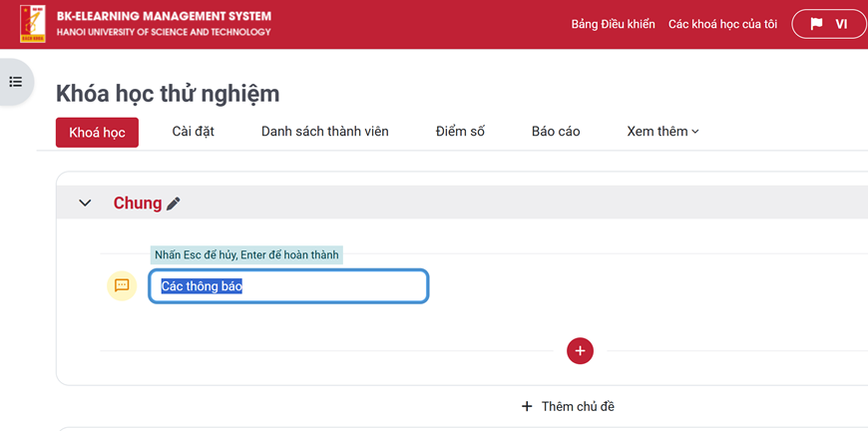Open the Danh sách thành viên tab

click(325, 132)
